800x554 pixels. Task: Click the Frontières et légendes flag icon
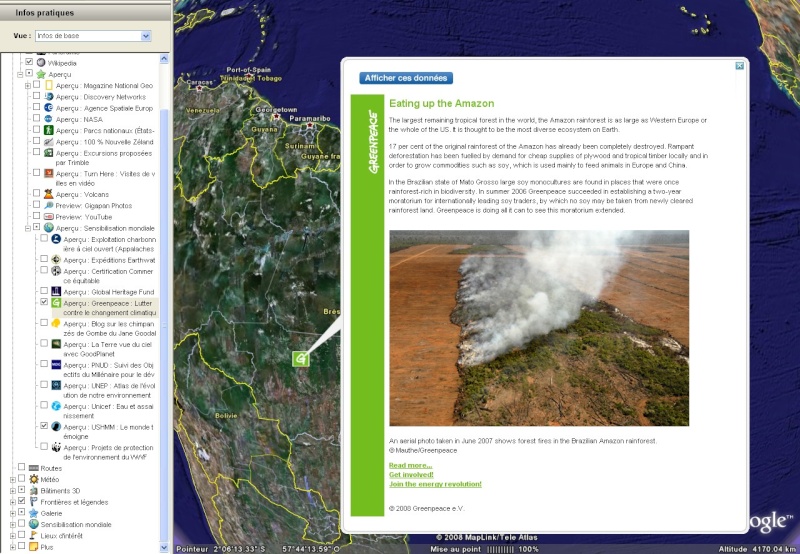point(34,501)
